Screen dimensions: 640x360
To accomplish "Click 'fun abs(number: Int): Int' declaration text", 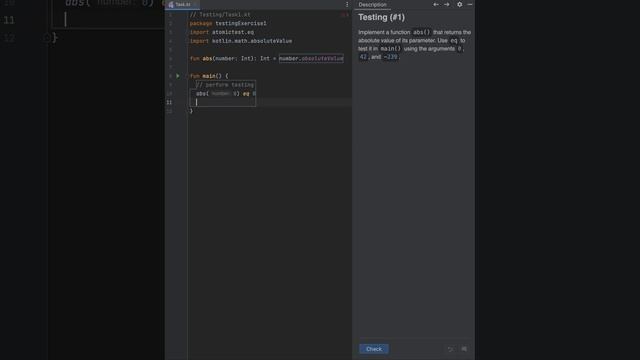I will (230, 58).
